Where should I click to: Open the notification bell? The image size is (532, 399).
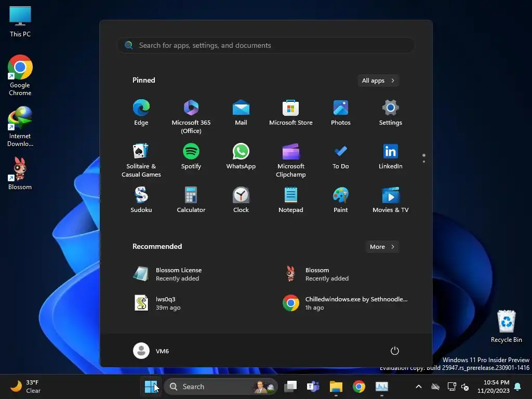pyautogui.click(x=518, y=387)
